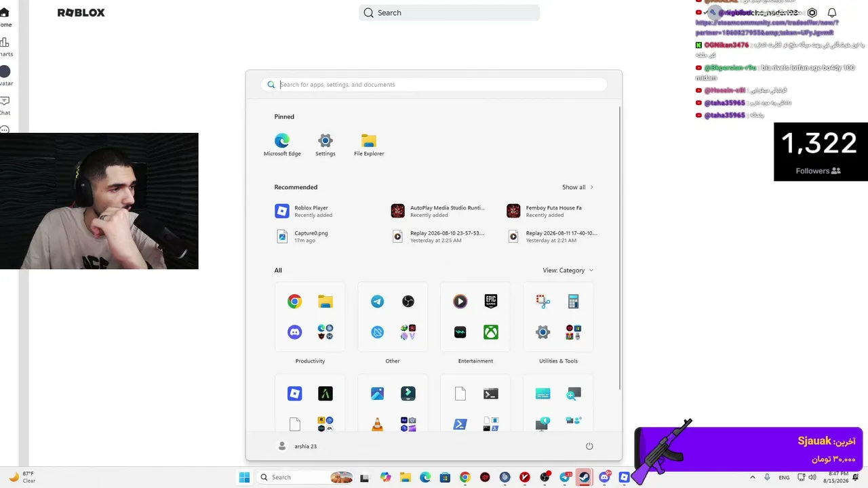The height and width of the screenshot is (488, 868).
Task: Launch Google Chrome in the Productivity group
Action: pos(294,302)
